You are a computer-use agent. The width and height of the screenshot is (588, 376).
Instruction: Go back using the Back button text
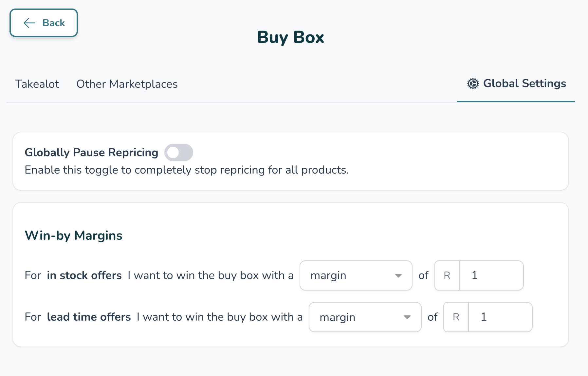(54, 23)
